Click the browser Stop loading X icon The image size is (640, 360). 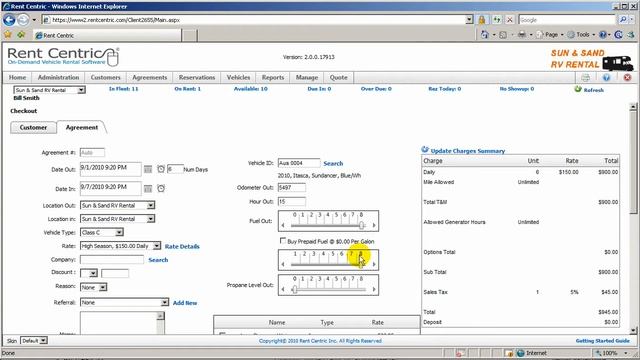[510, 20]
